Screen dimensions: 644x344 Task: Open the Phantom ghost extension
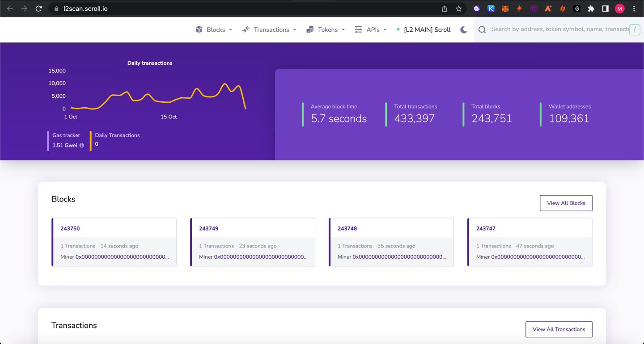click(477, 8)
